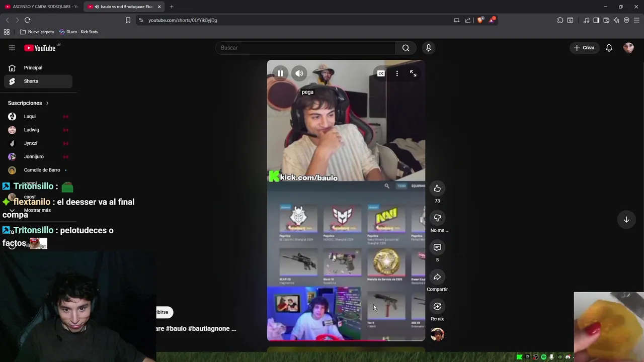The image size is (644, 362).
Task: Expand the Suscripciones section
Action: coord(29,103)
